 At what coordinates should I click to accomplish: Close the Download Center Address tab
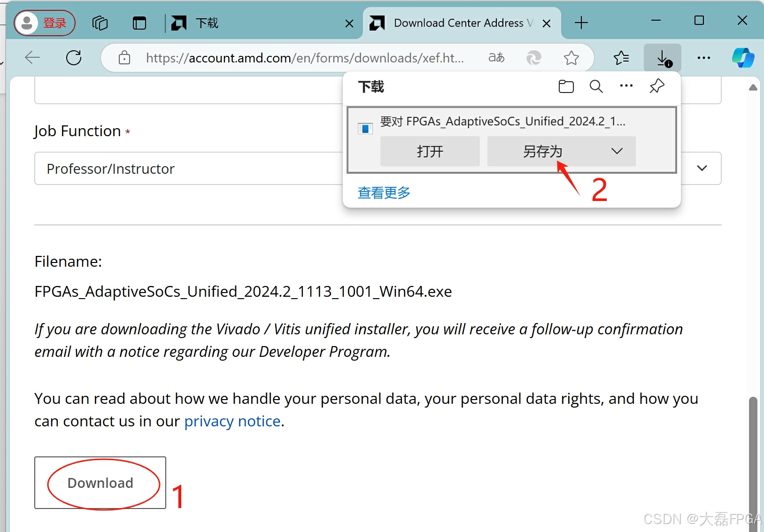click(547, 23)
